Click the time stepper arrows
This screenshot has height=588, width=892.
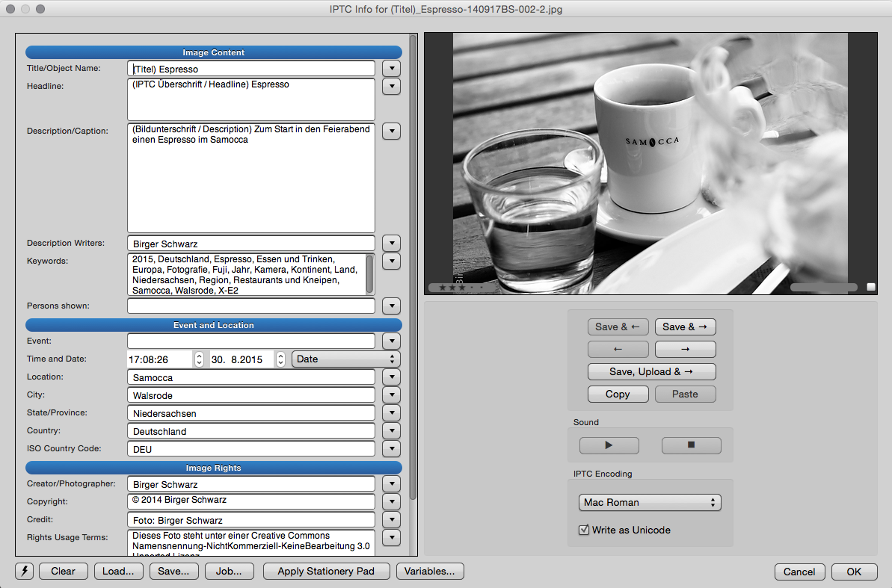[199, 359]
